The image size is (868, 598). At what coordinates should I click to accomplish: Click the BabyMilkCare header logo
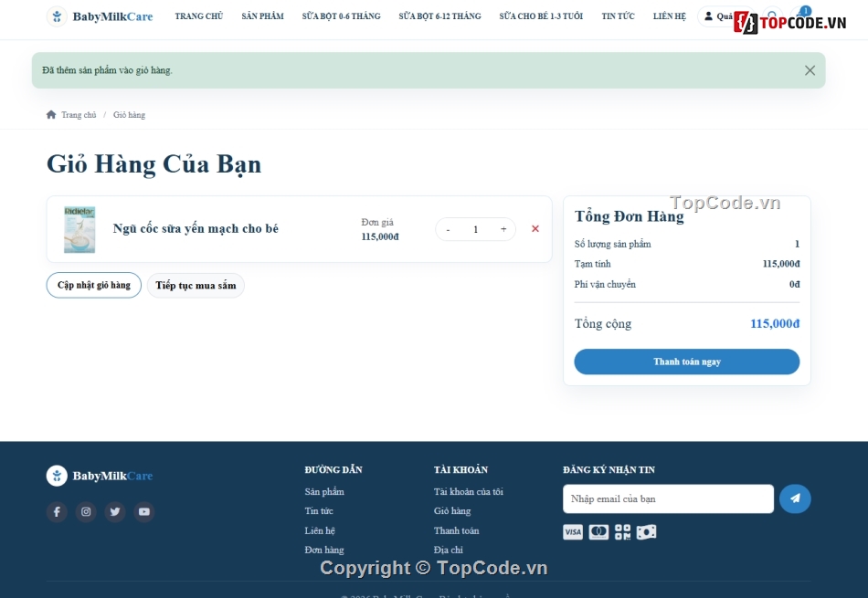100,16
